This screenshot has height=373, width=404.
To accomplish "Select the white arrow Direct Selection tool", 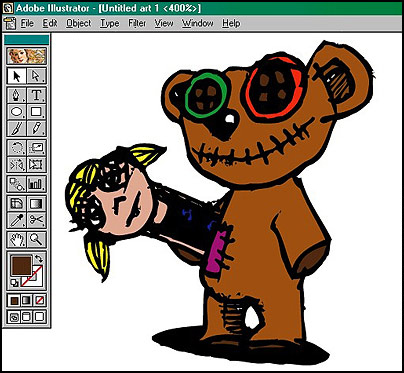I will tap(36, 76).
